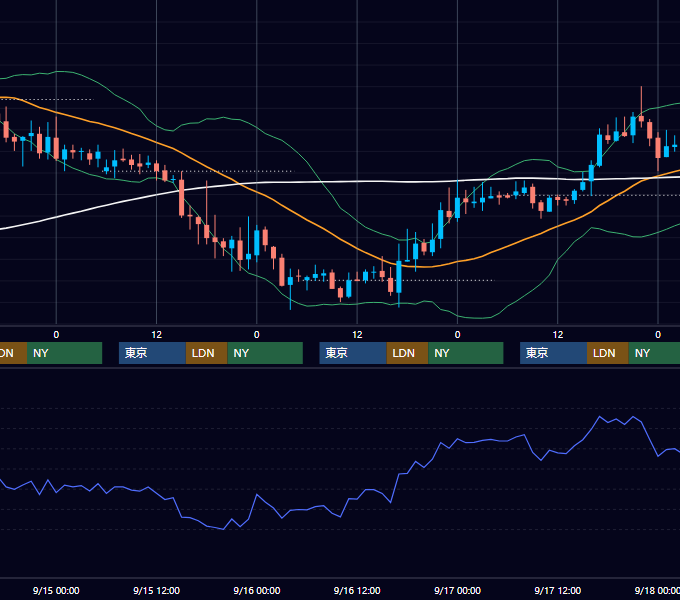The width and height of the screenshot is (680, 600).
Task: Click the 9/16 00:00 date label
Action: 257,590
